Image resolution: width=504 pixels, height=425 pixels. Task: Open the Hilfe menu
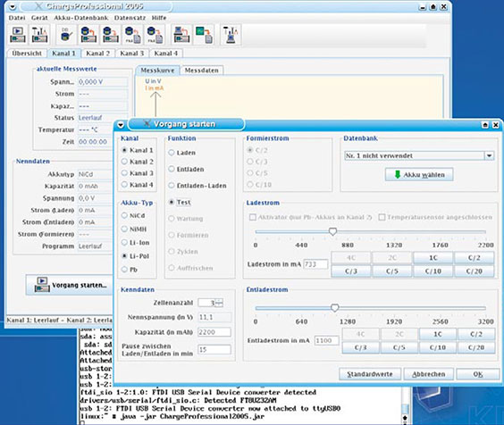(x=159, y=18)
